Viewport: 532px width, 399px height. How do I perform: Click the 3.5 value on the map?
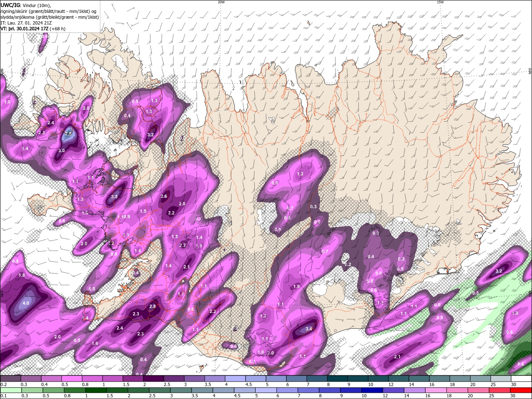[x=115, y=197]
